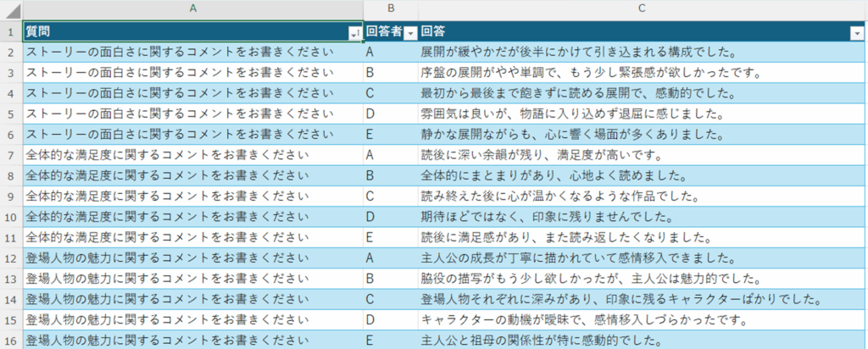Open the 質問 column filter dropdown

tap(353, 32)
